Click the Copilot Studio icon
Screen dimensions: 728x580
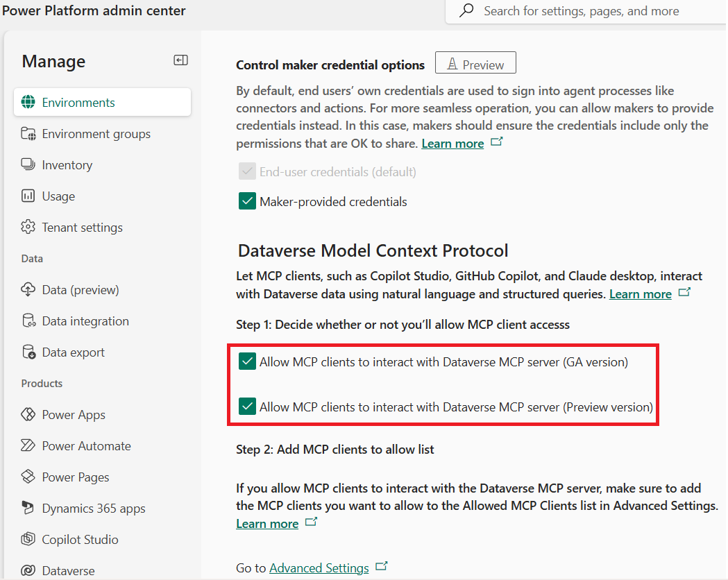click(28, 540)
